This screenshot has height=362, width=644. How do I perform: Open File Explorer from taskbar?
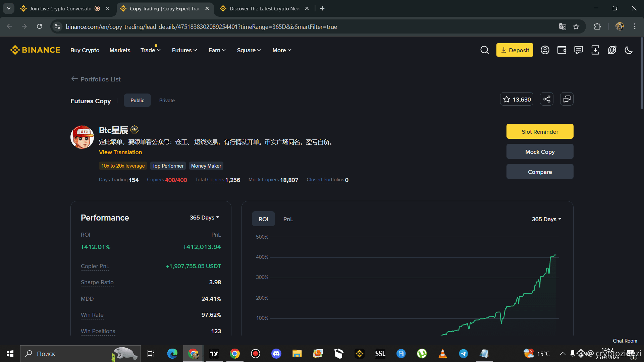297,354
